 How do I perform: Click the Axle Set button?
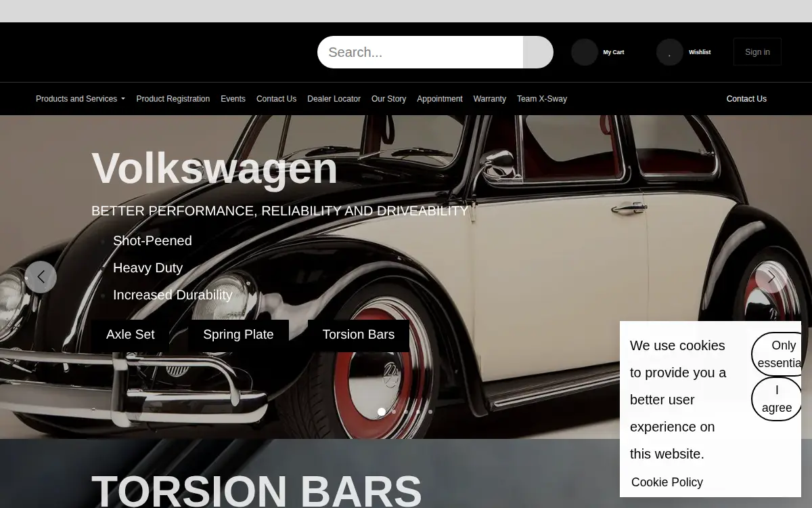tap(131, 335)
